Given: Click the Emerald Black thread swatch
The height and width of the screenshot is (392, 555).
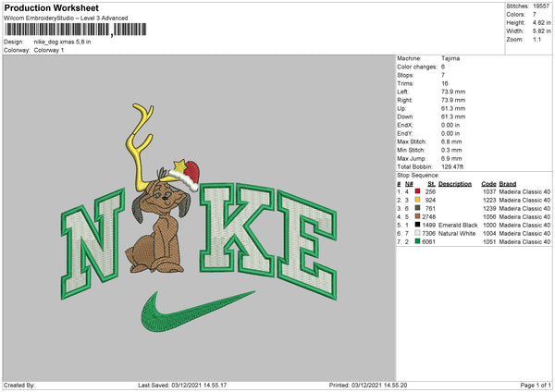Looking at the screenshot, I should (418, 225).
